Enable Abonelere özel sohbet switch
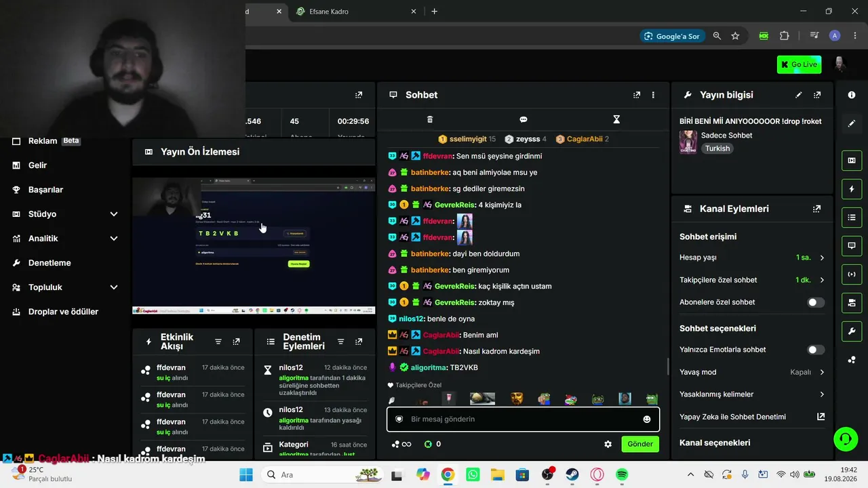868x488 pixels. (x=816, y=302)
